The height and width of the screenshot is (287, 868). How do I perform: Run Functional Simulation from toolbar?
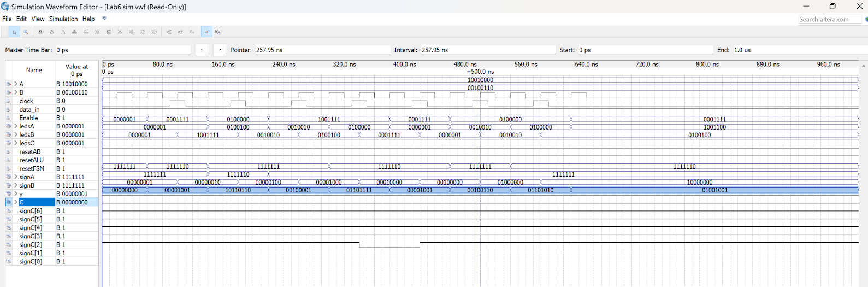(x=169, y=32)
